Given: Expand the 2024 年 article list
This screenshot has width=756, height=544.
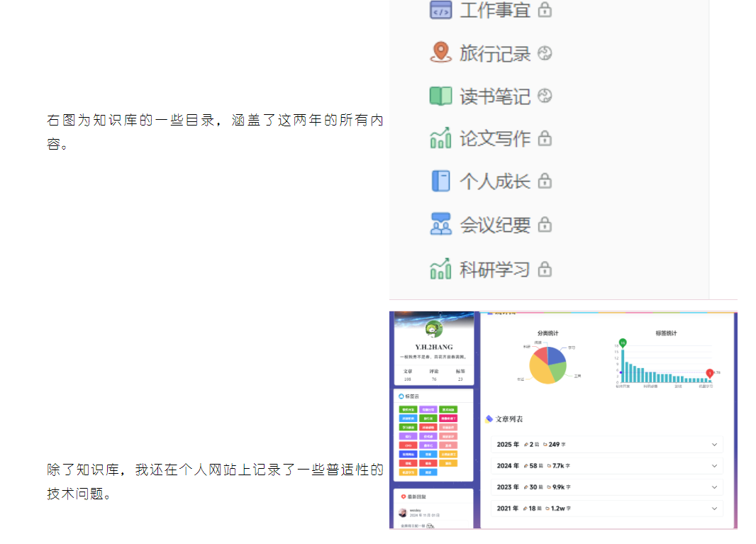Looking at the screenshot, I should 713,466.
